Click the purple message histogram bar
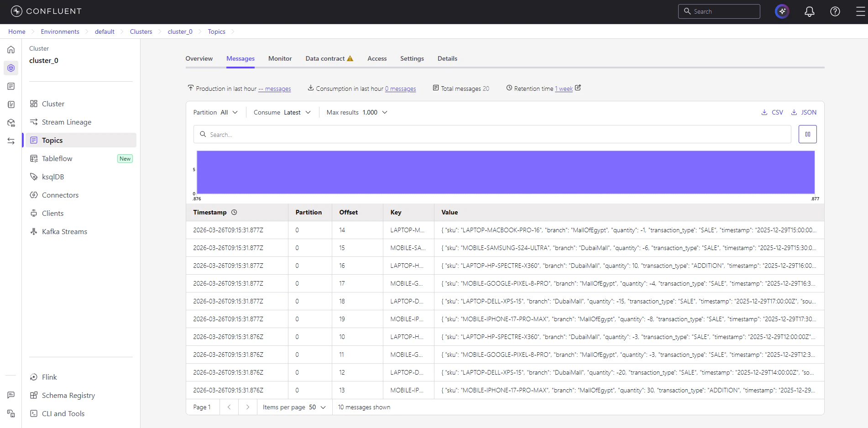 click(x=506, y=172)
